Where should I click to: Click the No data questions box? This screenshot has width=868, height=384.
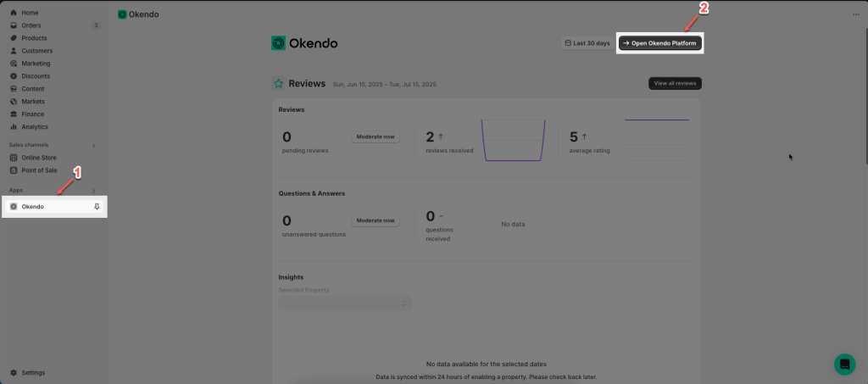click(513, 224)
